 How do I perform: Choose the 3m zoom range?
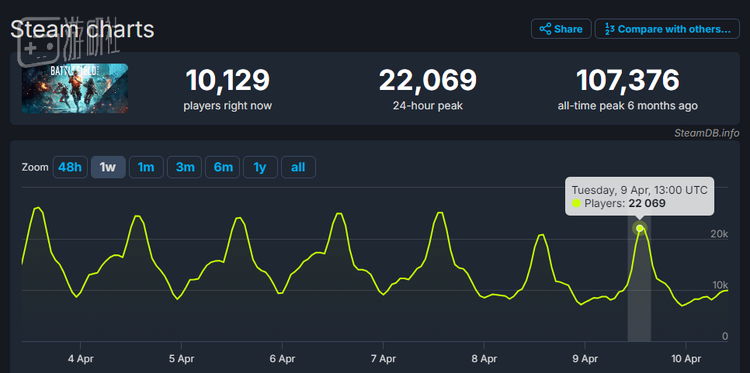click(x=185, y=167)
